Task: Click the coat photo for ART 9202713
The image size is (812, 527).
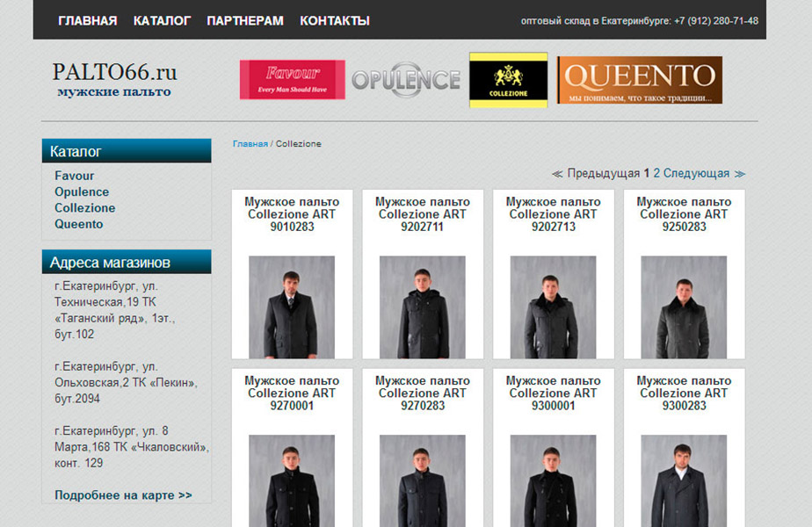Action: pos(553,307)
